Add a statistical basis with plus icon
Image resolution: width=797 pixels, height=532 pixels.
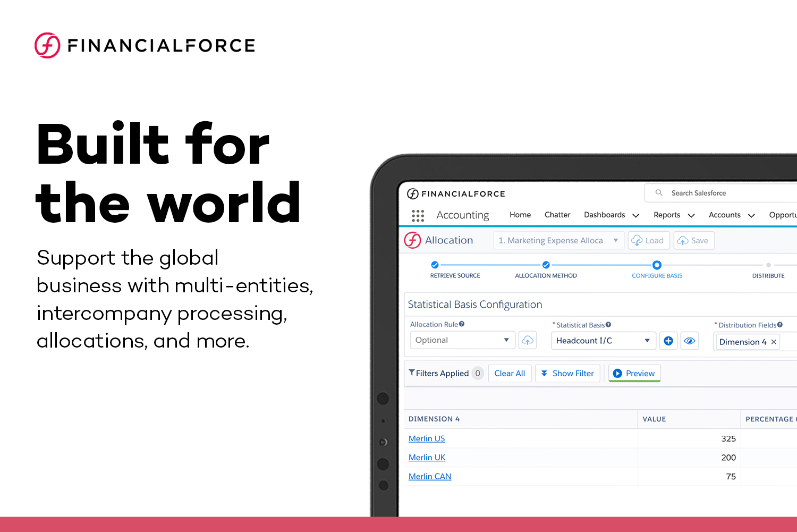click(x=668, y=341)
